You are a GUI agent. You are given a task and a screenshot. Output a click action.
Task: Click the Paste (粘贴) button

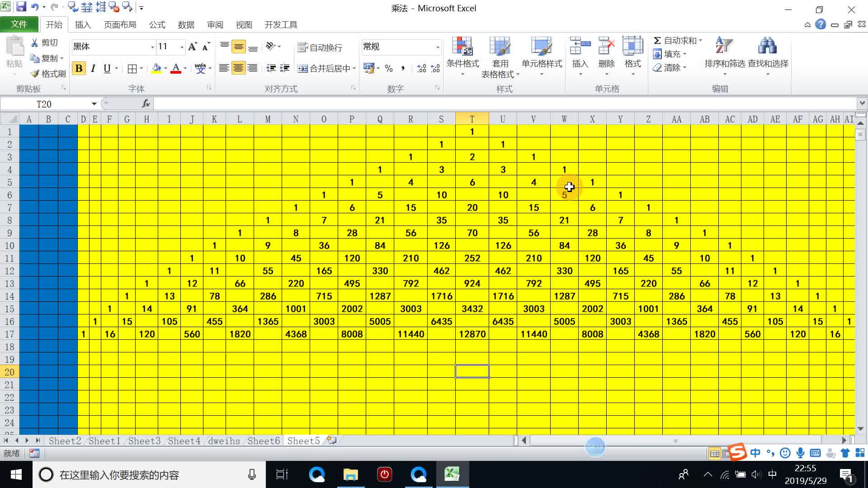click(x=14, y=50)
